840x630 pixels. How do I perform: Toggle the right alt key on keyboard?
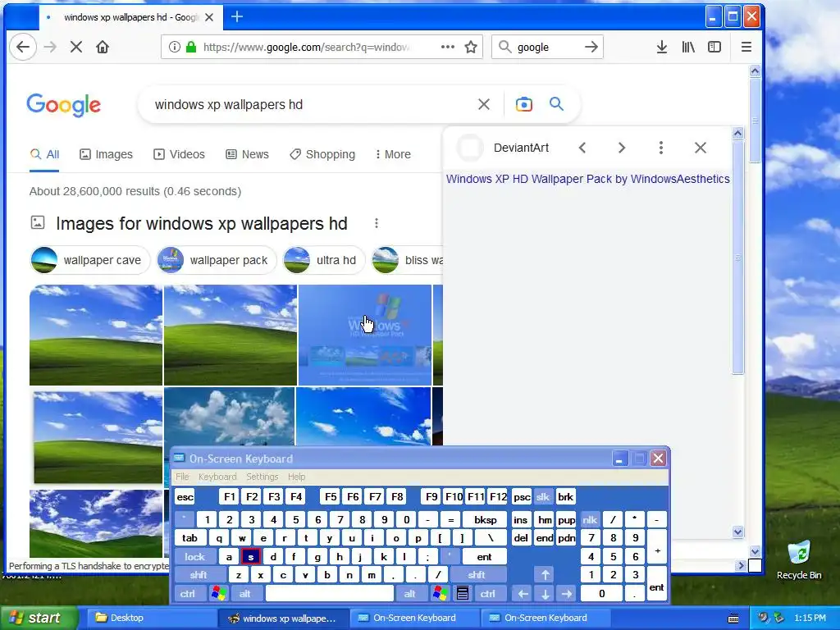coord(410,594)
